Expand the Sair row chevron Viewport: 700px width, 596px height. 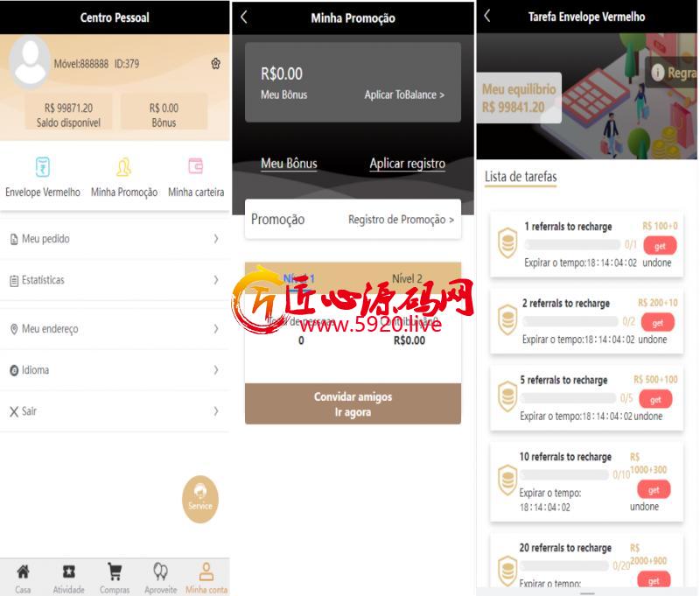tap(216, 411)
